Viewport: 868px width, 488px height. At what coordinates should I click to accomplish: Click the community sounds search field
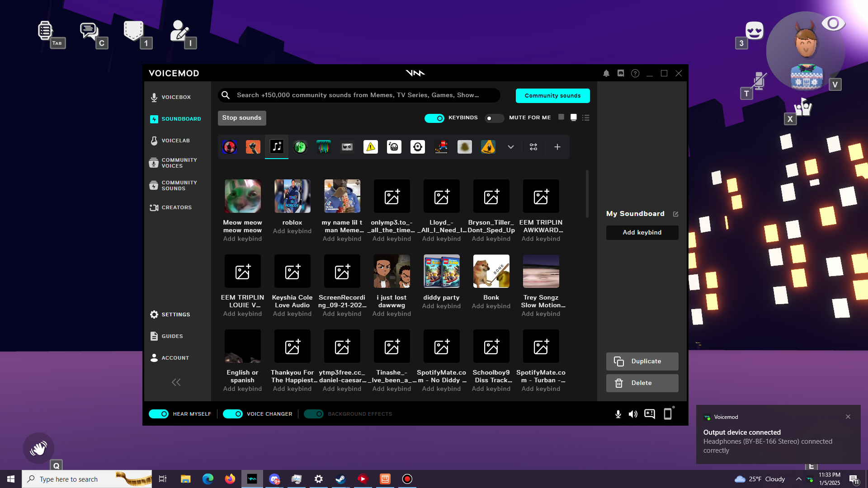click(x=358, y=95)
